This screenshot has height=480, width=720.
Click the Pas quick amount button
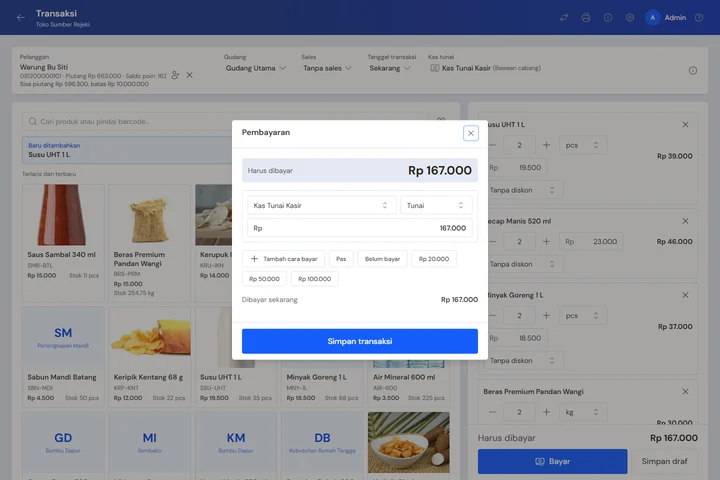click(341, 259)
